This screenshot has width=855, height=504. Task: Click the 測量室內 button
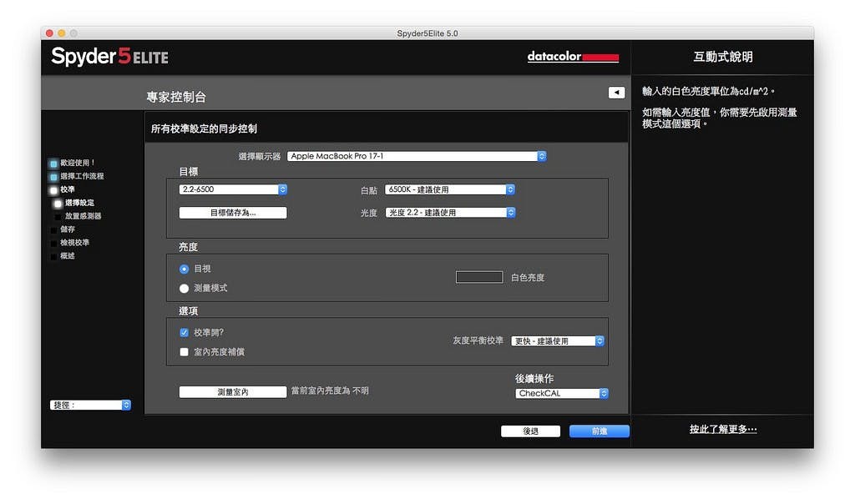point(233,391)
